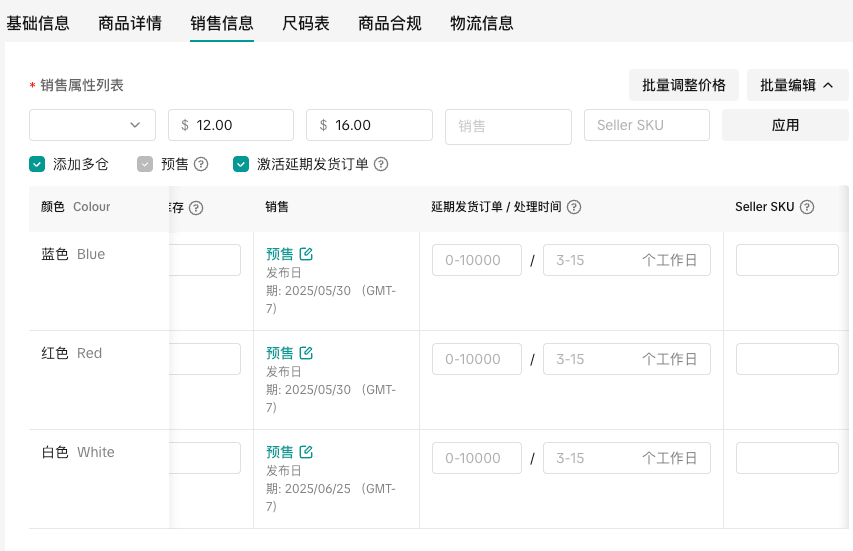Click help icon next to 预售 checkbox

pos(201,164)
